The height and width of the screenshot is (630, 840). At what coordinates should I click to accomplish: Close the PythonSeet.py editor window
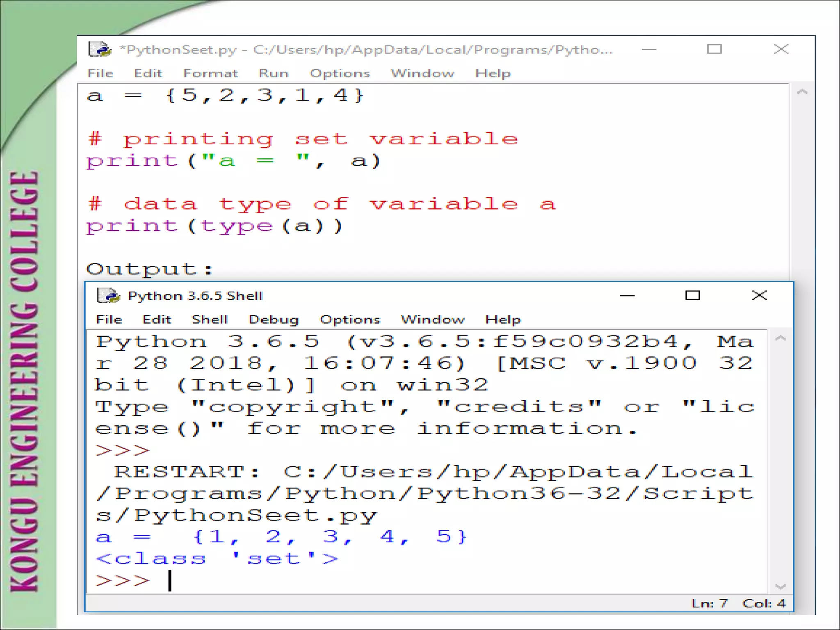tap(781, 49)
